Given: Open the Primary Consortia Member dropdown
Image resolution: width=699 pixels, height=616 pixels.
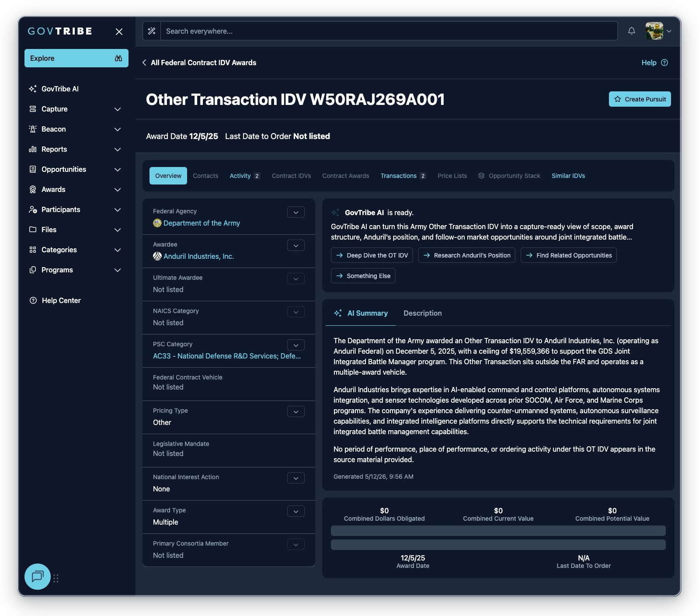Looking at the screenshot, I should point(296,544).
